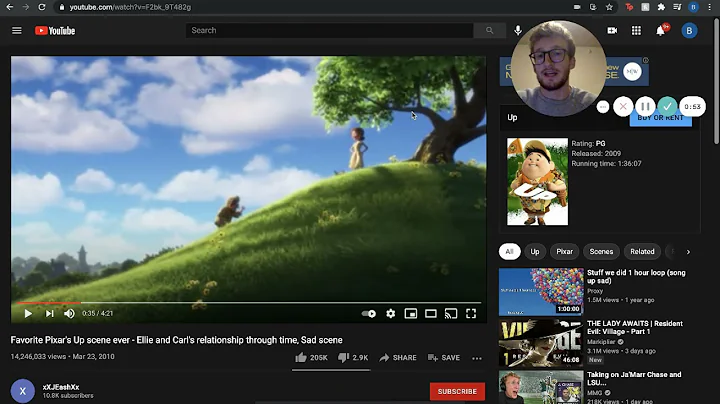Open the Extensions puzzle icon
Image resolution: width=720 pixels, height=404 pixels.
[x=661, y=7]
